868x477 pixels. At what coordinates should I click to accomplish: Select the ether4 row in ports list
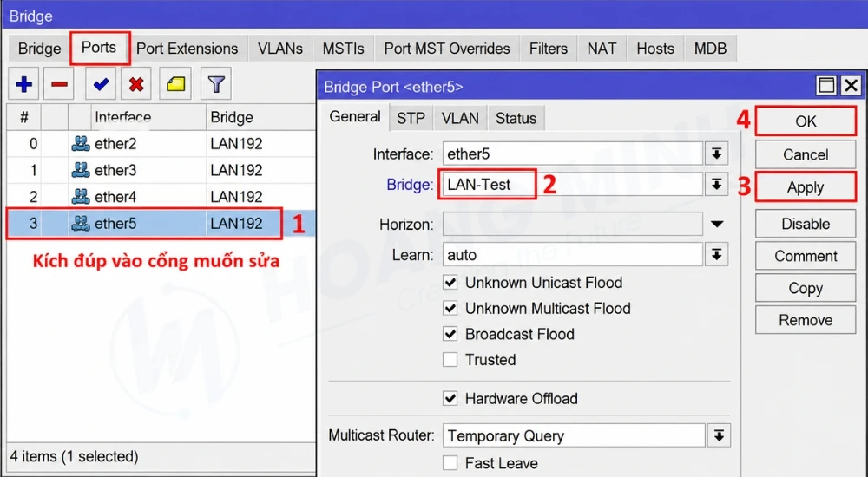161,197
